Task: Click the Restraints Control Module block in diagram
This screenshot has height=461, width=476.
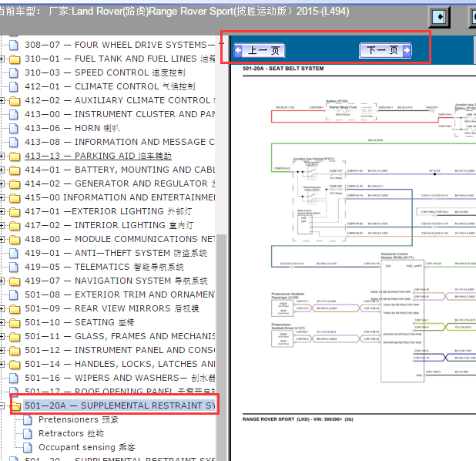Action: 402,321
